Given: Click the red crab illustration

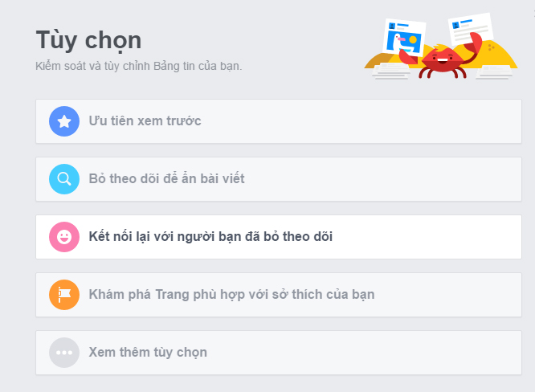Looking at the screenshot, I should (x=443, y=59).
